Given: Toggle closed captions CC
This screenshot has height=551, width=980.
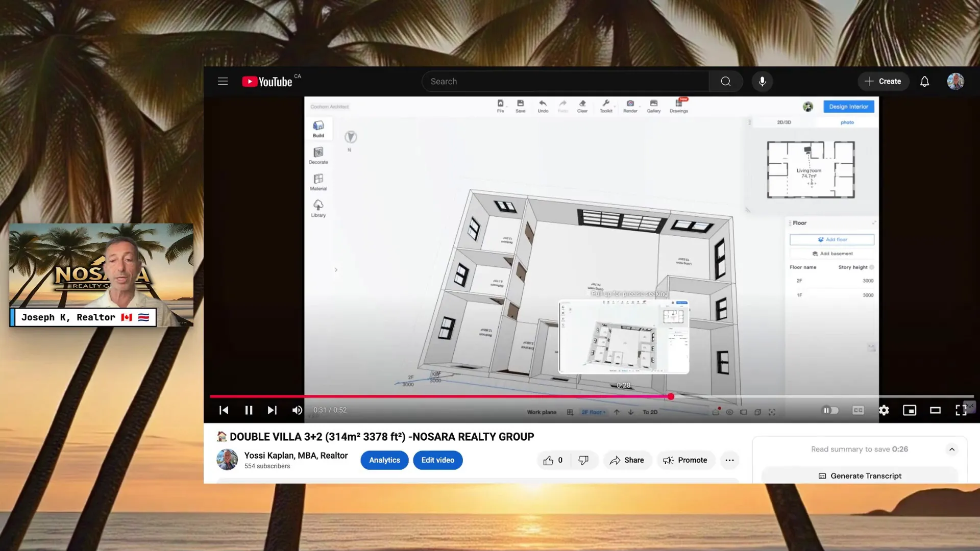Looking at the screenshot, I should click(858, 410).
